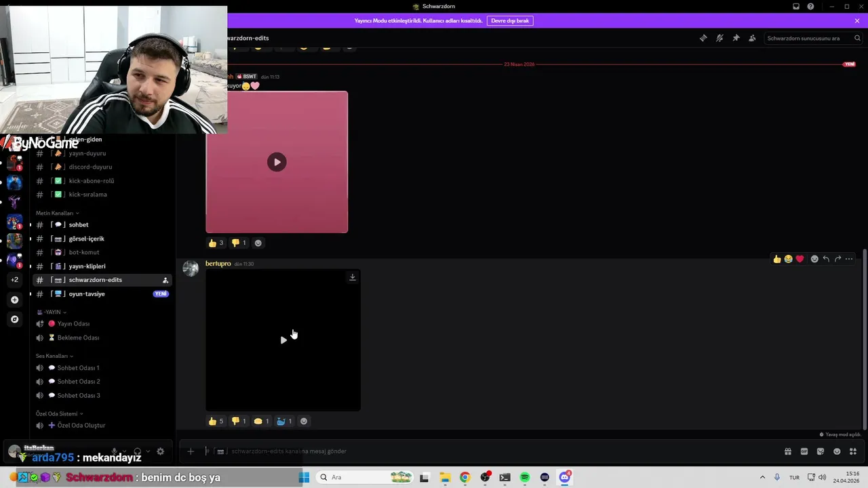Collapse the YAYIN category
This screenshot has height=488, width=868.
(x=52, y=312)
